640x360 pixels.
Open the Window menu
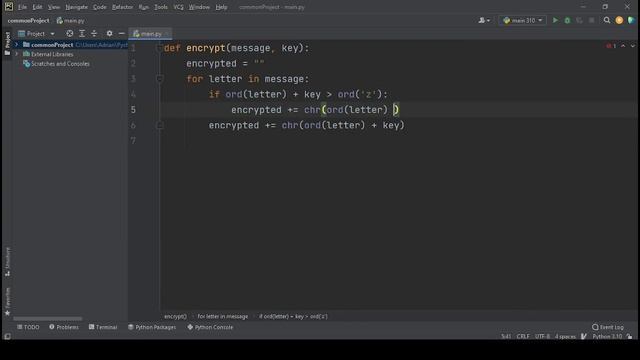tap(199, 7)
